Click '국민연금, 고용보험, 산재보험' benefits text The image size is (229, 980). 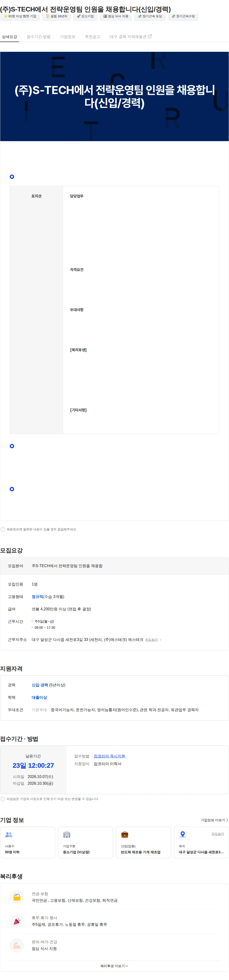point(74,900)
